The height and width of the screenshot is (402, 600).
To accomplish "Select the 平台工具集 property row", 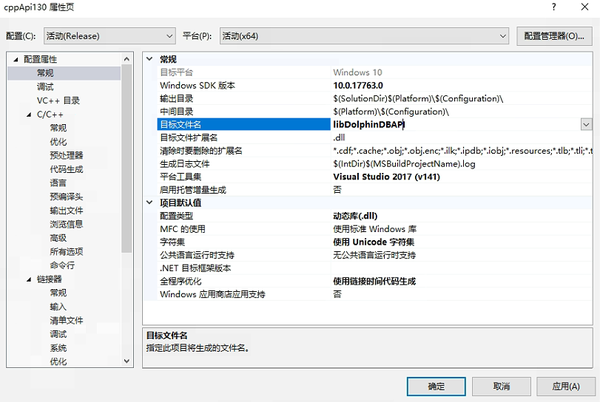I will [x=374, y=177].
